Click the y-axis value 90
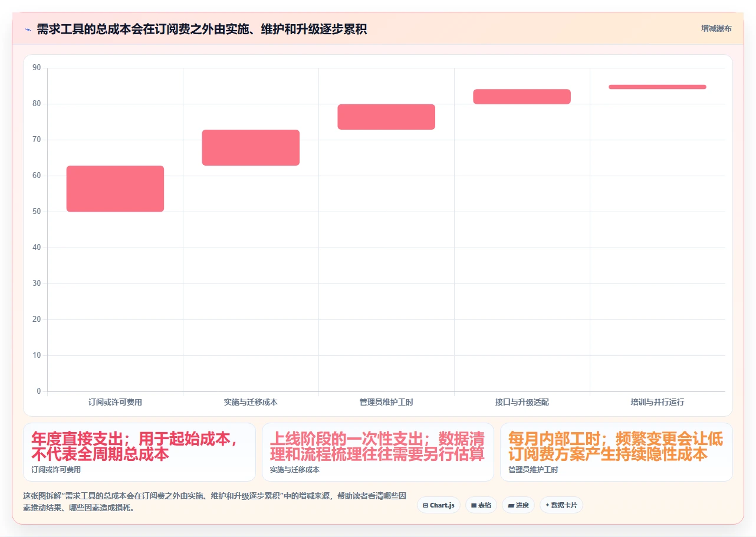Image resolution: width=756 pixels, height=537 pixels. pos(37,68)
